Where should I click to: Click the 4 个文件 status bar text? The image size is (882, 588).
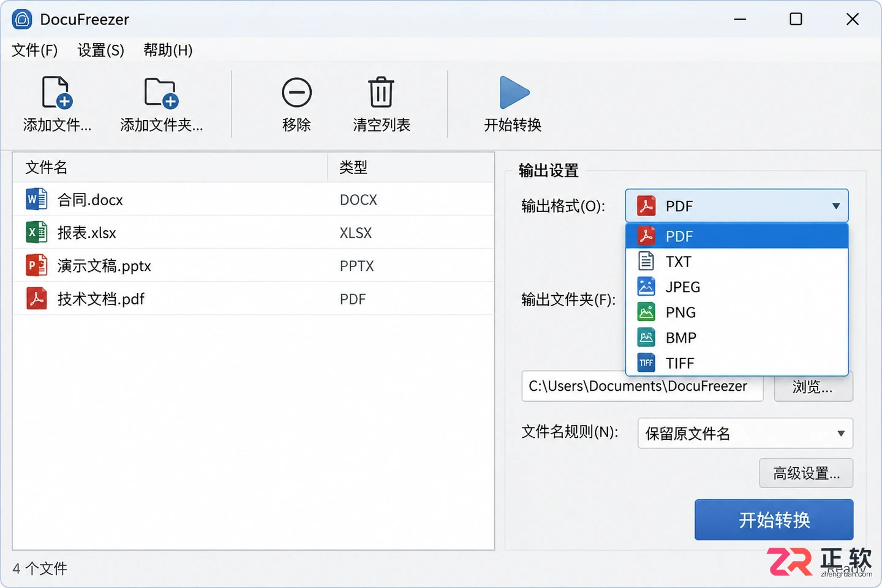coord(40,568)
